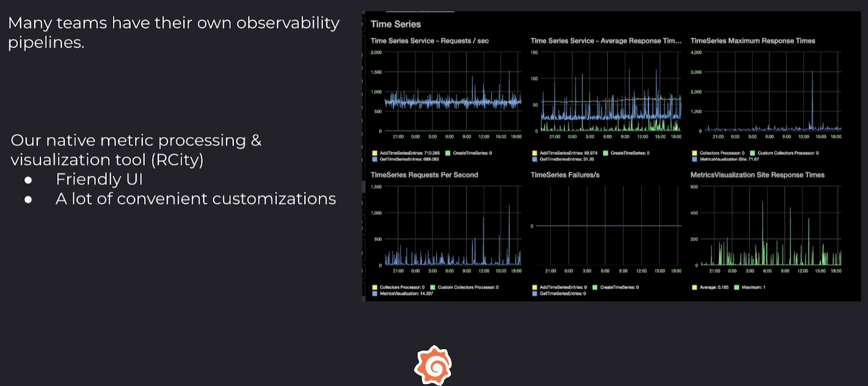Open the 'Time Series Service - Average Response Tim...' panel title
Screen dimensions: 868x386
coord(606,41)
